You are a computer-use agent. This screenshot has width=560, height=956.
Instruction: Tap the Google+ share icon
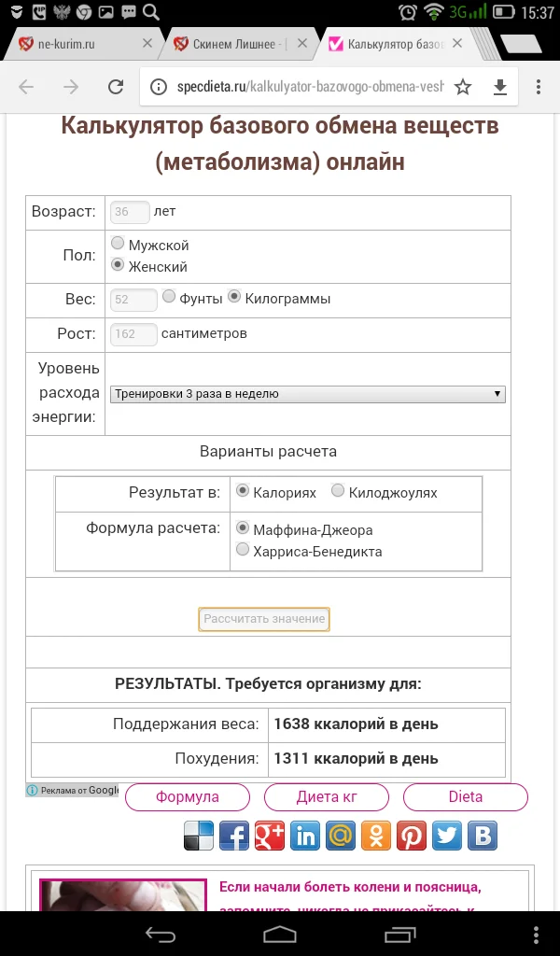(270, 836)
